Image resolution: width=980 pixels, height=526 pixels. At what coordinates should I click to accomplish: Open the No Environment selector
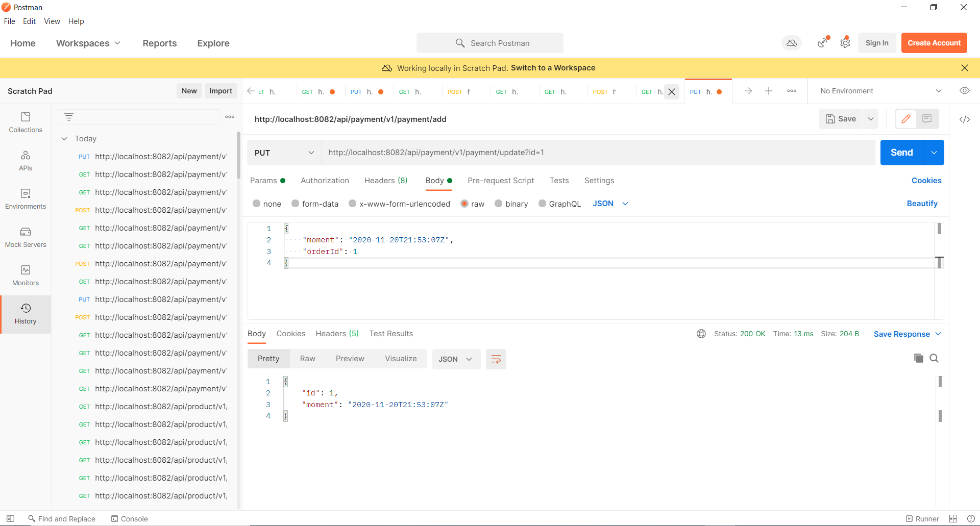(880, 91)
